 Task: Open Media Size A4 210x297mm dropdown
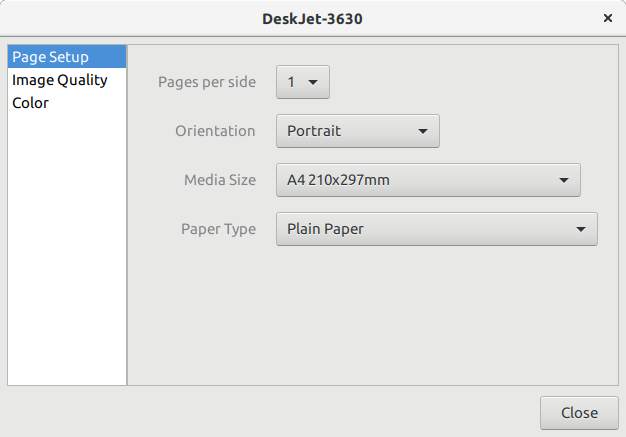coord(428,180)
